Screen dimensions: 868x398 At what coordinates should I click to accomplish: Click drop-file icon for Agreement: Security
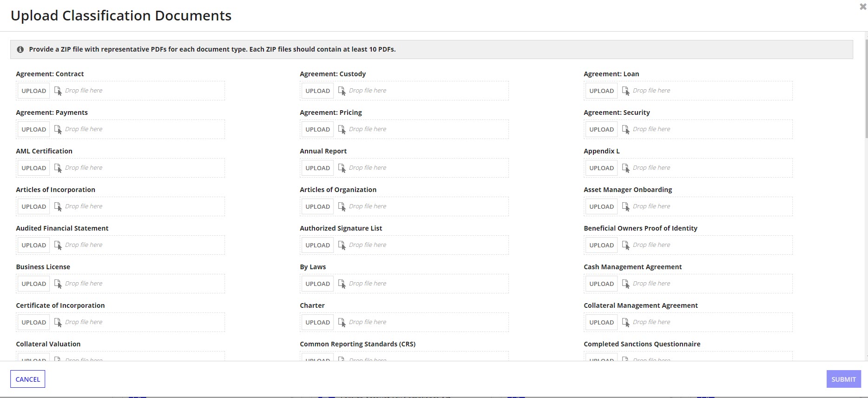(x=626, y=129)
